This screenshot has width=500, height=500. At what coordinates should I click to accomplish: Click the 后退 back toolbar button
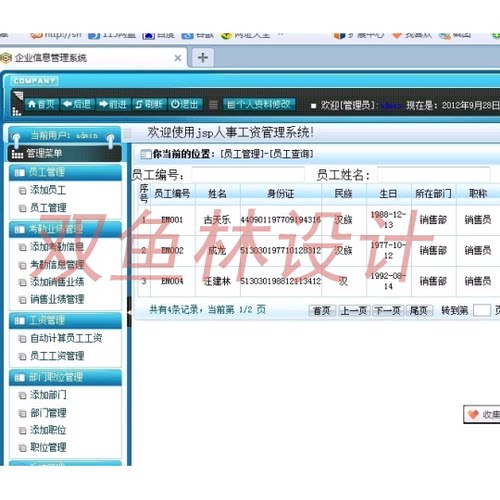click(77, 104)
